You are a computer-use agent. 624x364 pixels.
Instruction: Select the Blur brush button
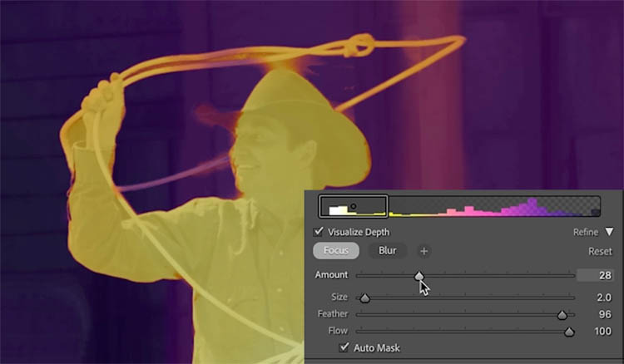[x=387, y=251]
